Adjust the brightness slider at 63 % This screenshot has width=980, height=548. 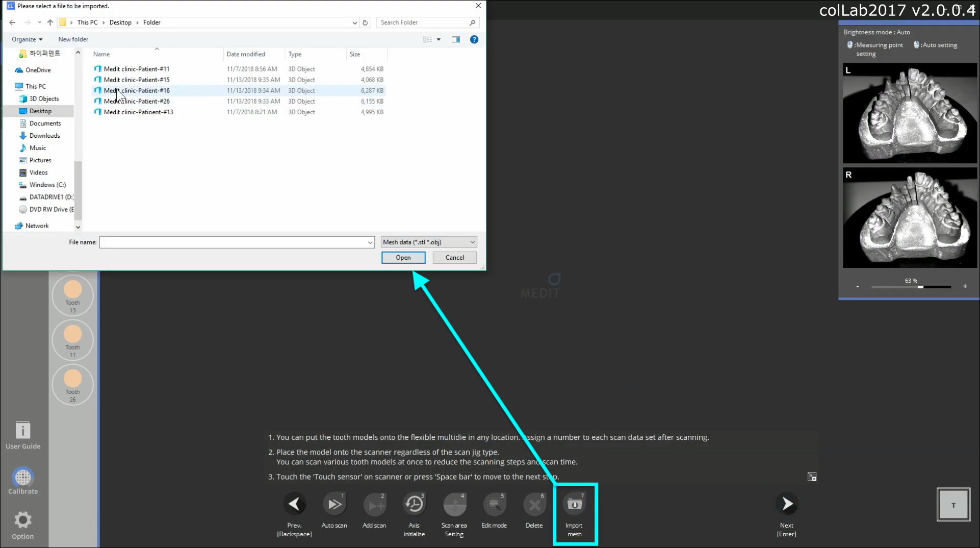pyautogui.click(x=920, y=287)
